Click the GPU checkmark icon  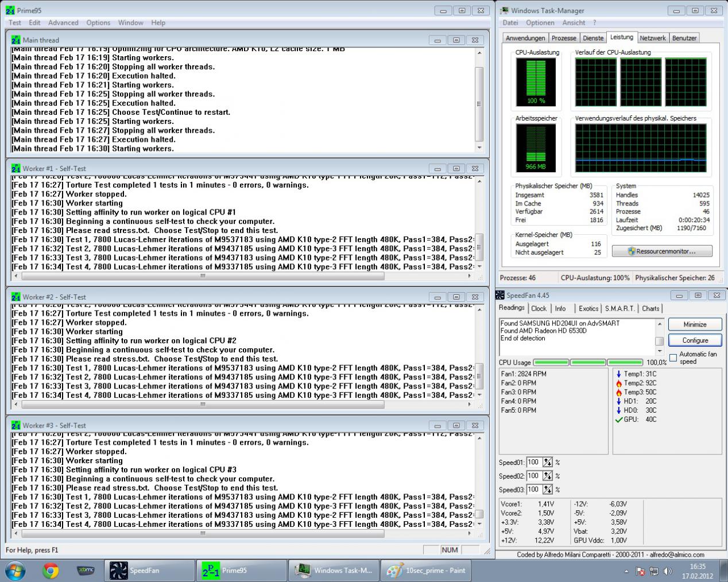point(618,420)
